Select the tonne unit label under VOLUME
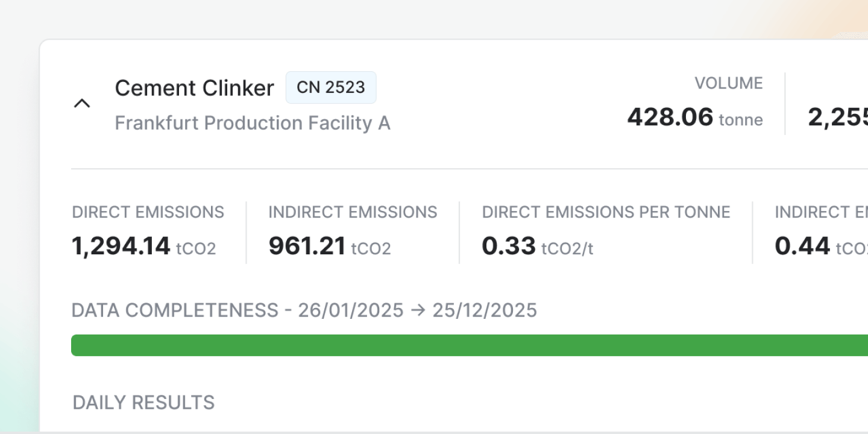 740,120
